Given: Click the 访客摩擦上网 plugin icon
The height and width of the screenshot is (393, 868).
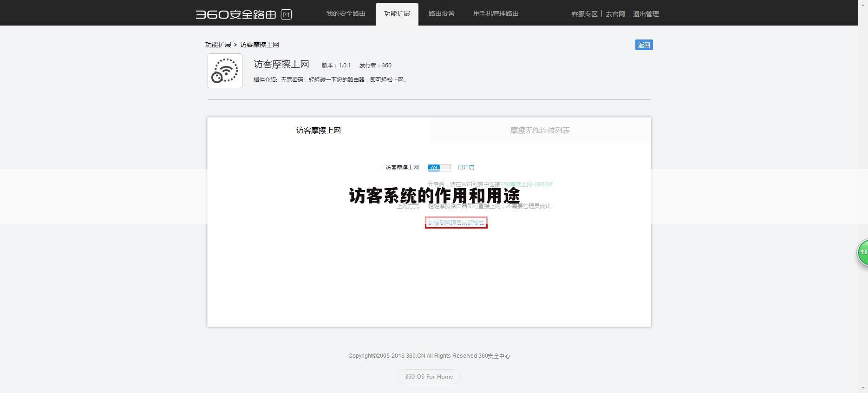Looking at the screenshot, I should tap(225, 71).
